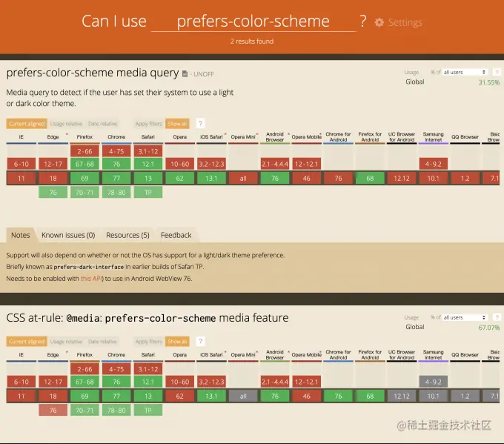Click the usage help icon in media query section
Image resolution: width=504 pixels, height=444 pixels.
point(497,72)
